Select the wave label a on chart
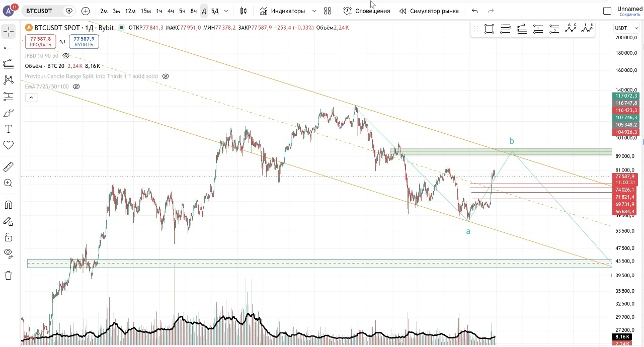The height and width of the screenshot is (347, 644). [468, 231]
